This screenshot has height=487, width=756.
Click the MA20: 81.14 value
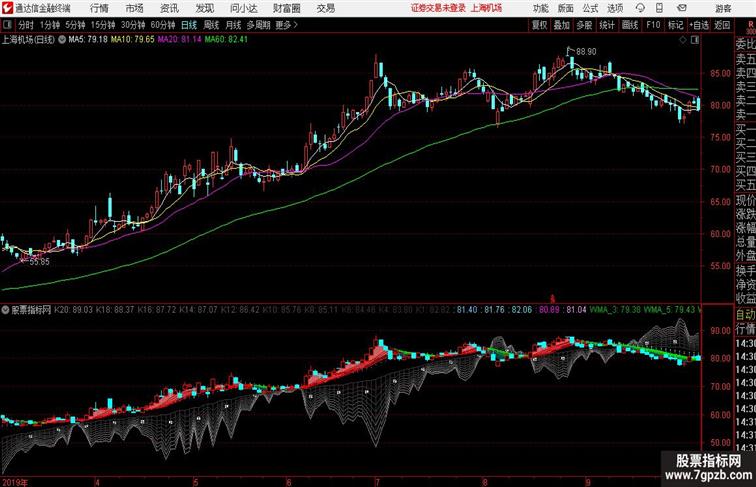point(179,40)
